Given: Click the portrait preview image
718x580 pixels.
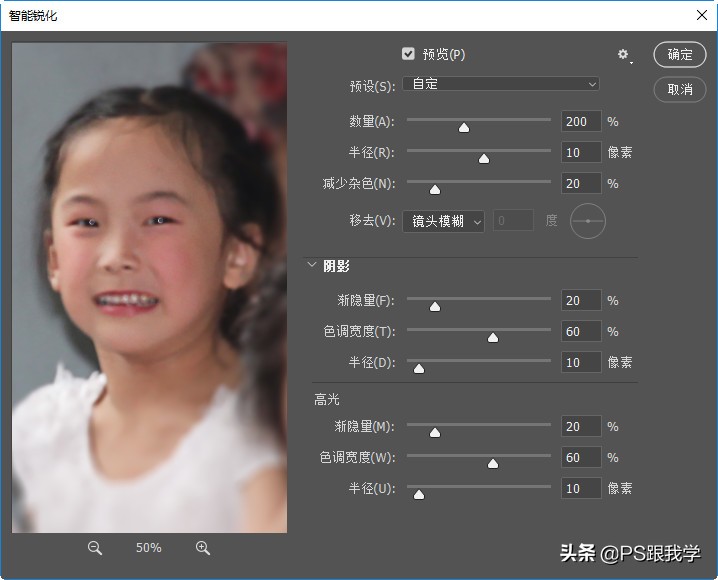Looking at the screenshot, I should click(150, 288).
